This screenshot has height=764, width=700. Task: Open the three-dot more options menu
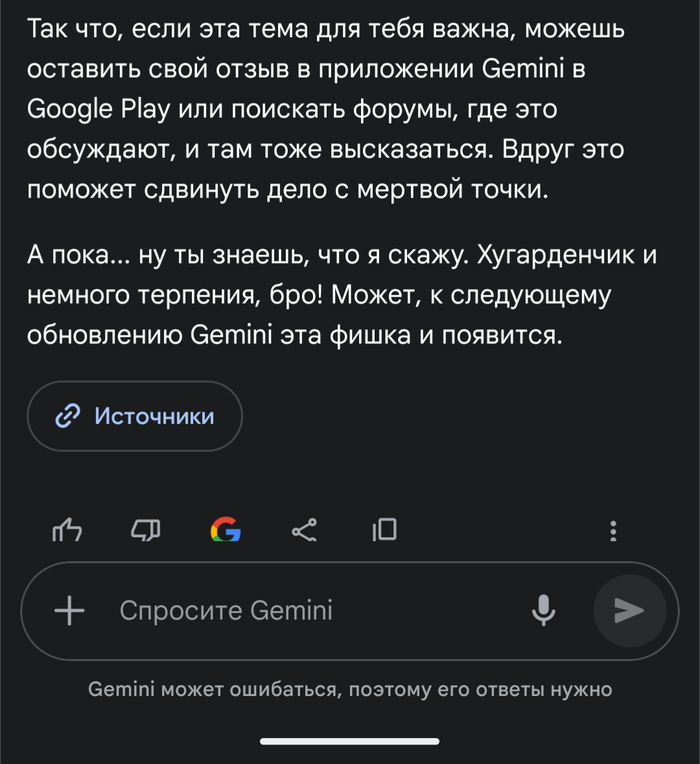(x=614, y=531)
